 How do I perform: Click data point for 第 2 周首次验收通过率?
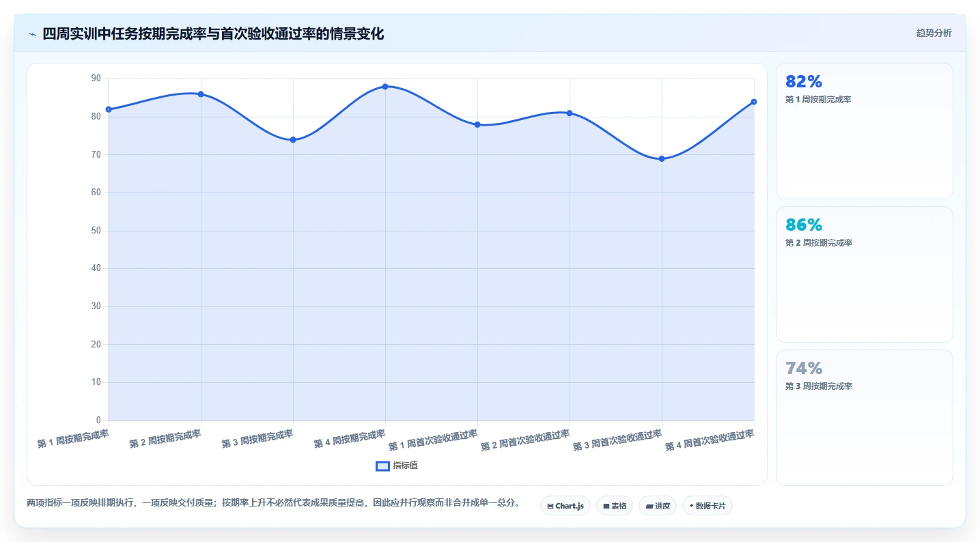(570, 113)
